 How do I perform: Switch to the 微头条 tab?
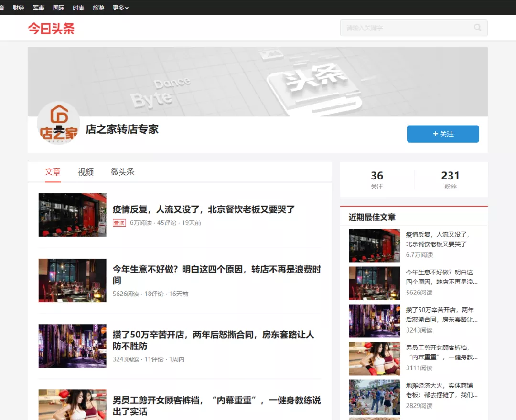coord(123,172)
